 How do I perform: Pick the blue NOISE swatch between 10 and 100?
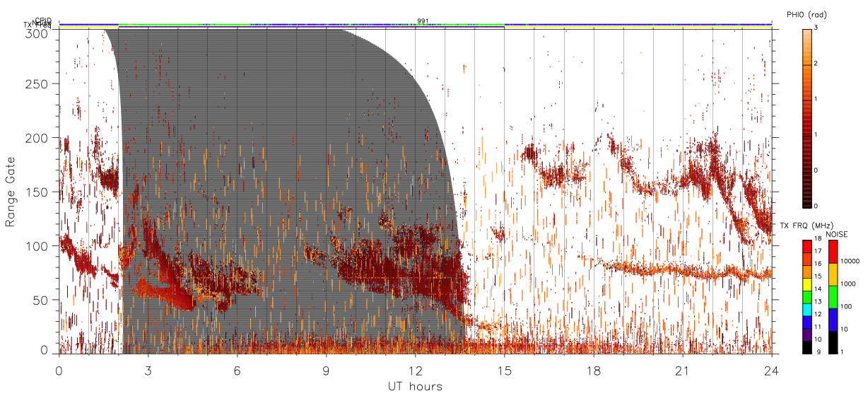coord(833,319)
